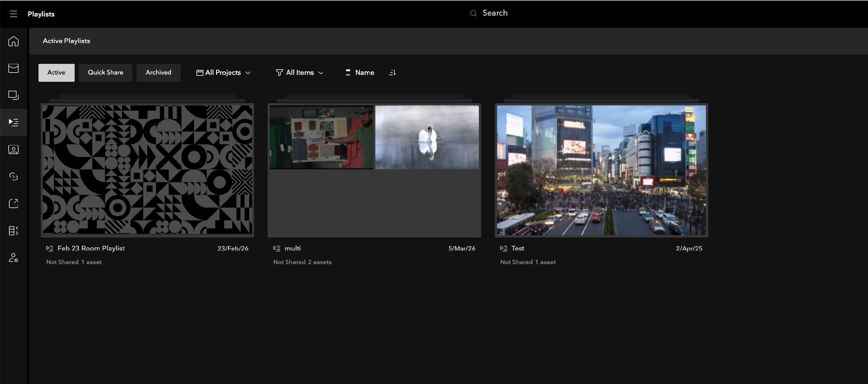868x384 pixels.
Task: Click the Search field
Action: (x=495, y=13)
